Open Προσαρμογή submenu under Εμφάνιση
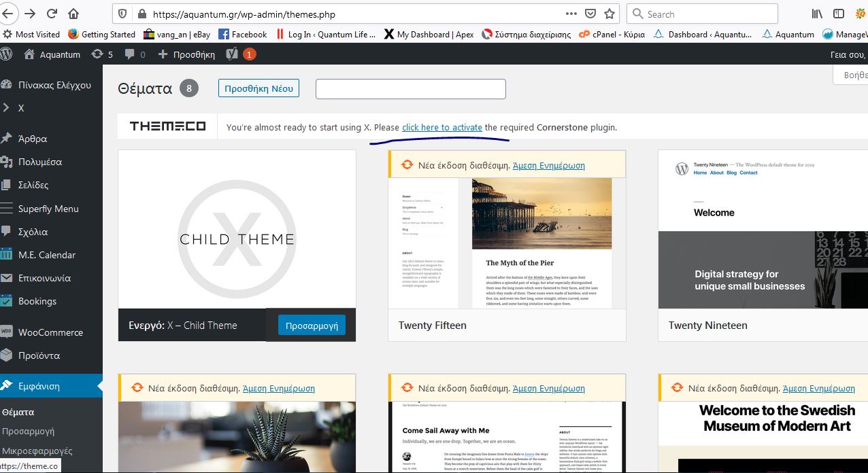Image resolution: width=868 pixels, height=473 pixels. click(28, 431)
